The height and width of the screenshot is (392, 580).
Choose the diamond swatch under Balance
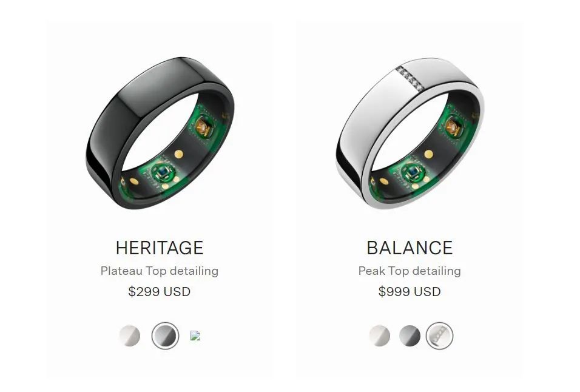439,336
